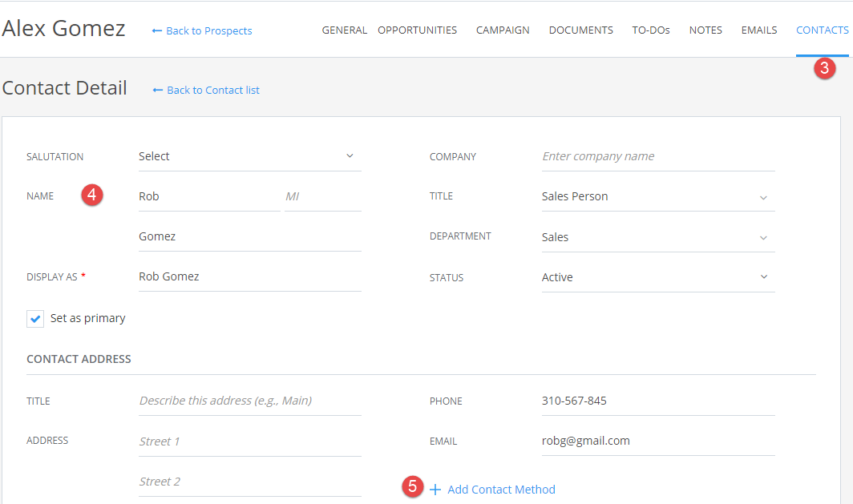The width and height of the screenshot is (853, 504).
Task: Click the DISPLAY AS required label
Action: click(56, 277)
